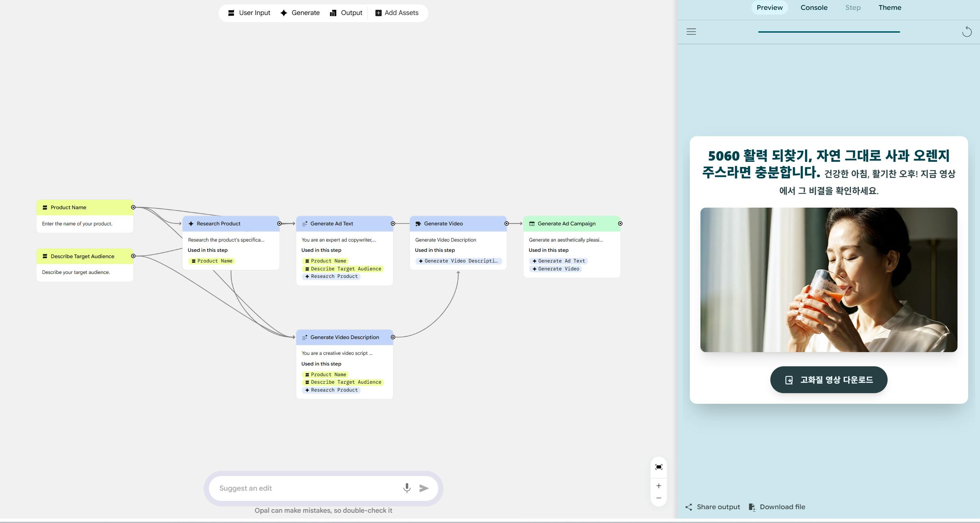Image resolution: width=980 pixels, height=523 pixels.
Task: Add a User Input step
Action: (x=249, y=13)
